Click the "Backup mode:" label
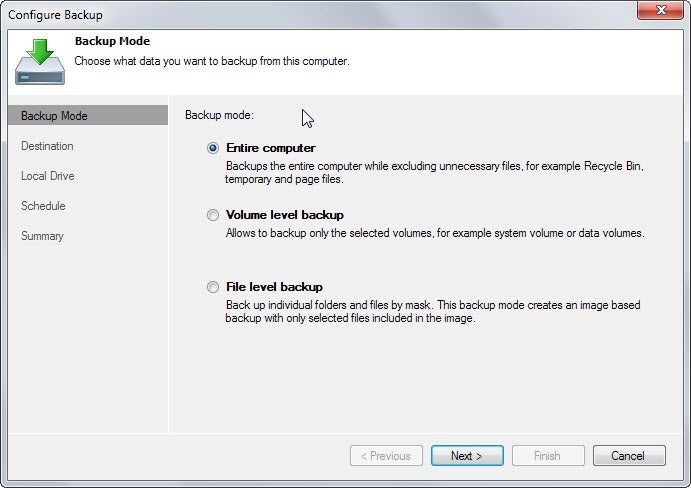This screenshot has height=488, width=691. coord(219,116)
